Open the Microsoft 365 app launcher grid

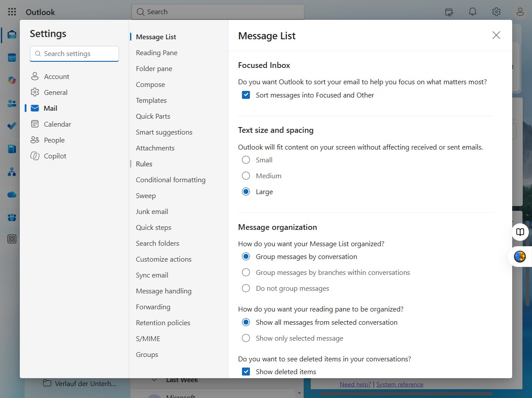click(12, 12)
